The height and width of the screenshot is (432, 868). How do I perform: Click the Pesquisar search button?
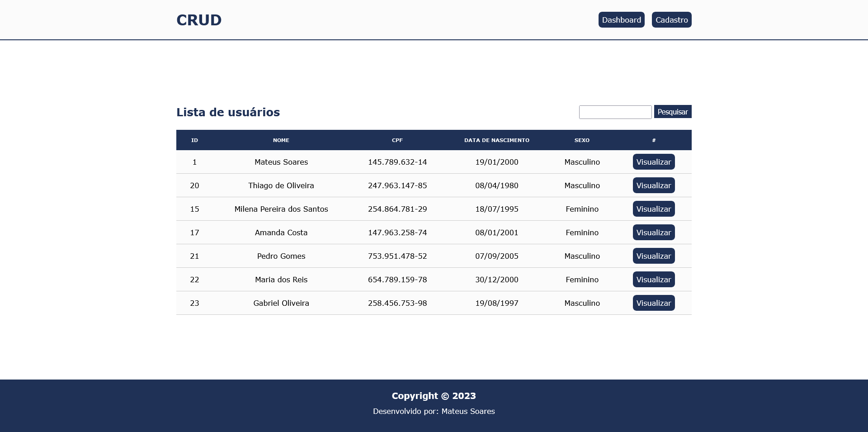(x=673, y=112)
